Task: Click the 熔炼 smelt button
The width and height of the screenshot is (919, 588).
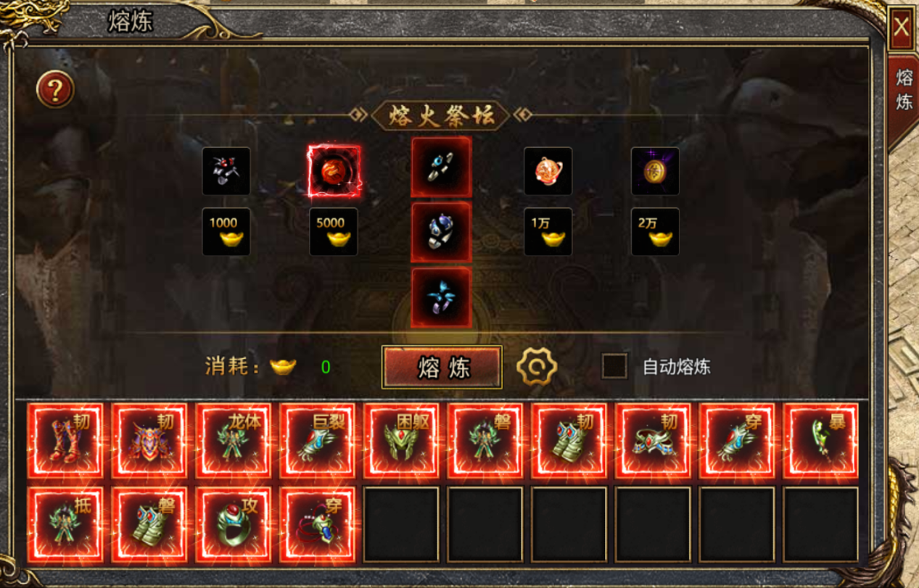Action: 442,368
